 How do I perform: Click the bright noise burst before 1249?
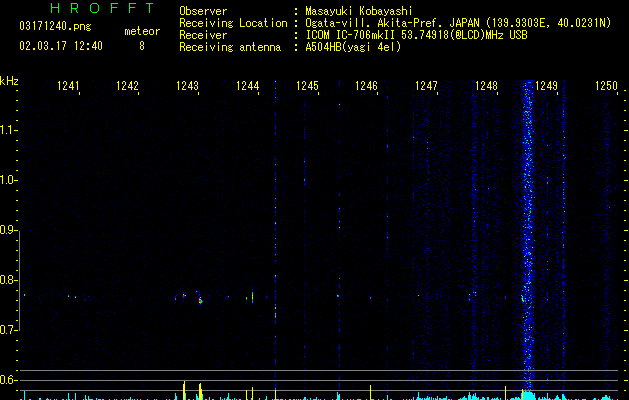528,235
